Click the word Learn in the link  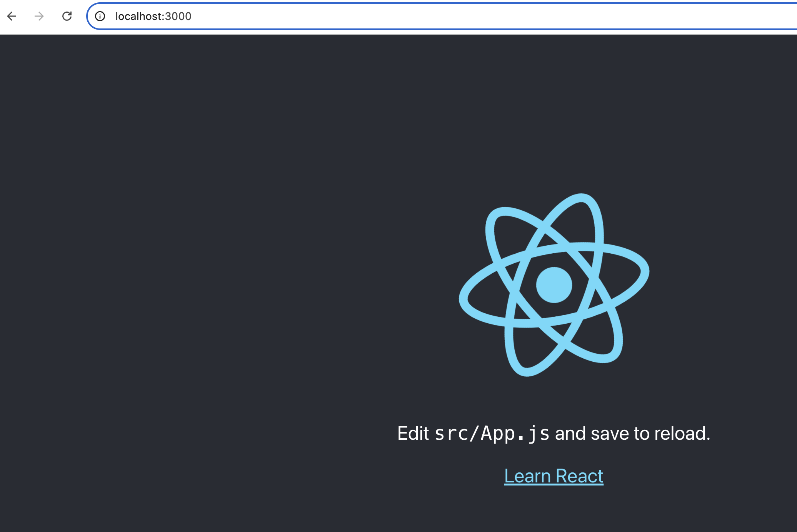527,476
